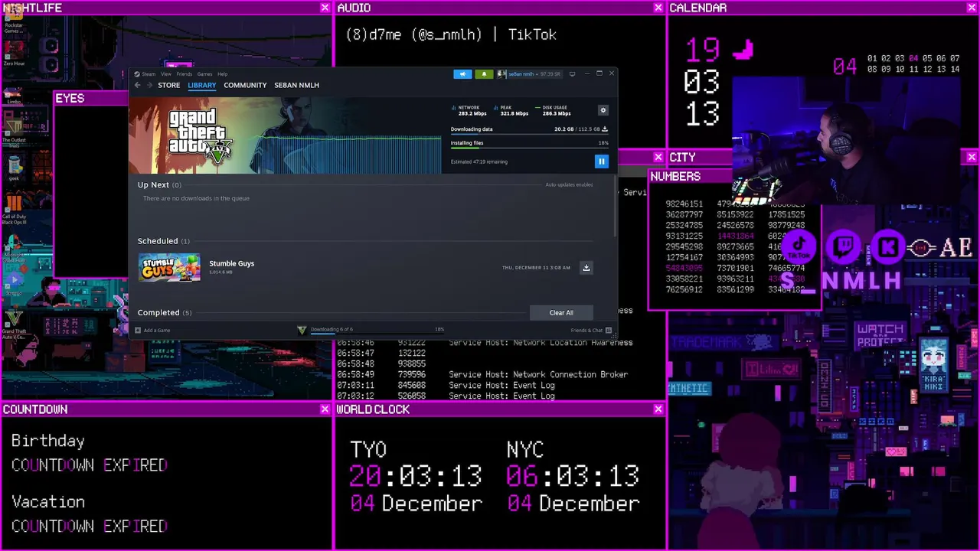The image size is (980, 551).
Task: Close the AUDIO widget
Action: [658, 8]
